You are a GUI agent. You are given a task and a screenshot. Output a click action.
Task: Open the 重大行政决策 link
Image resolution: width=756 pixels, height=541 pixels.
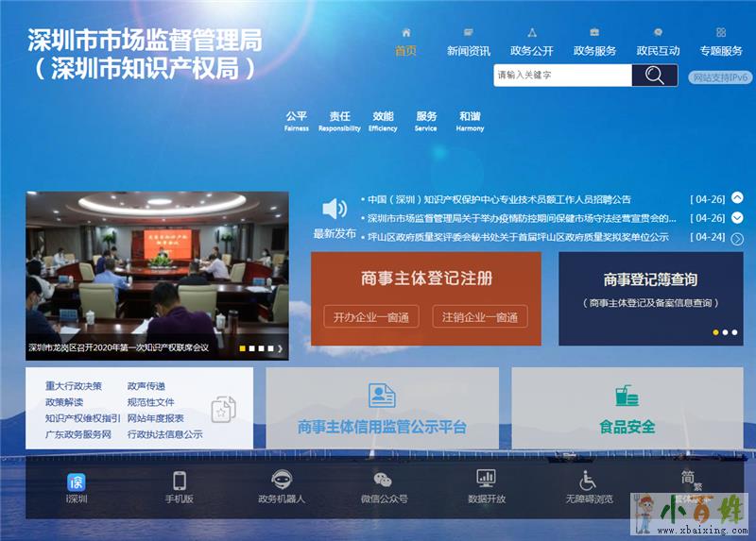pos(73,386)
